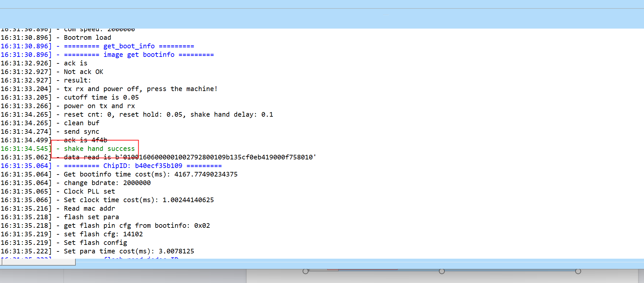
Task: Click the green "shake hand success" message
Action: tap(99, 149)
